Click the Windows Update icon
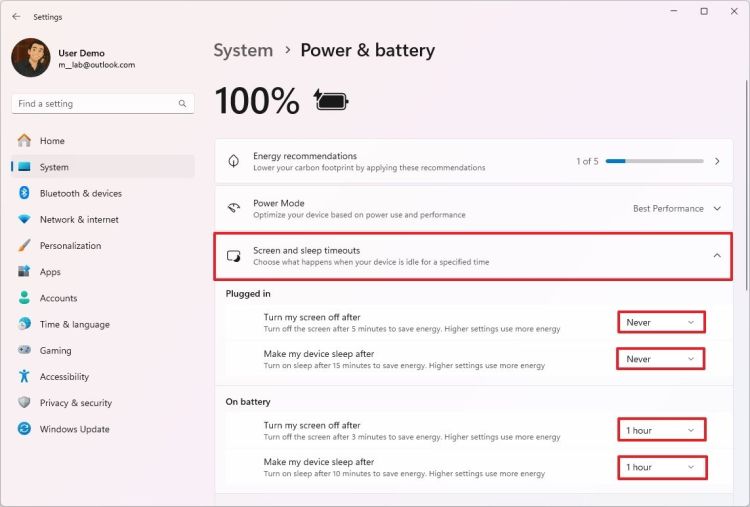750x507 pixels. [x=24, y=429]
